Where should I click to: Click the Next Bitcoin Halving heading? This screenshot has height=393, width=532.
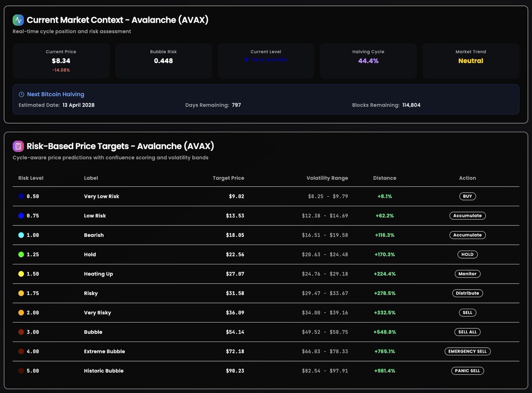pos(55,94)
